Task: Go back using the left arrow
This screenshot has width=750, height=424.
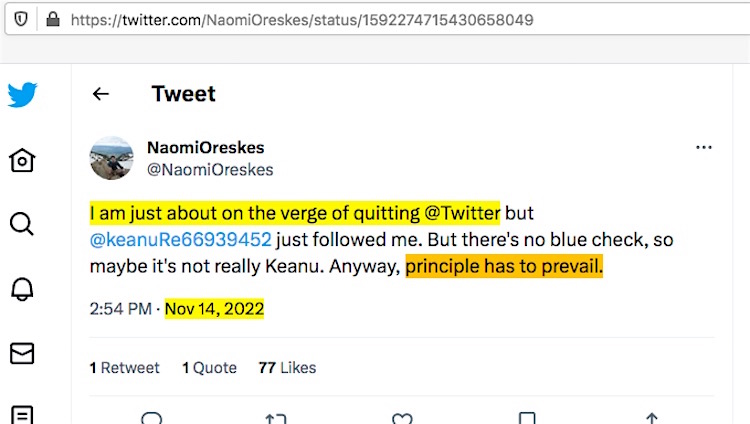Action: click(100, 94)
